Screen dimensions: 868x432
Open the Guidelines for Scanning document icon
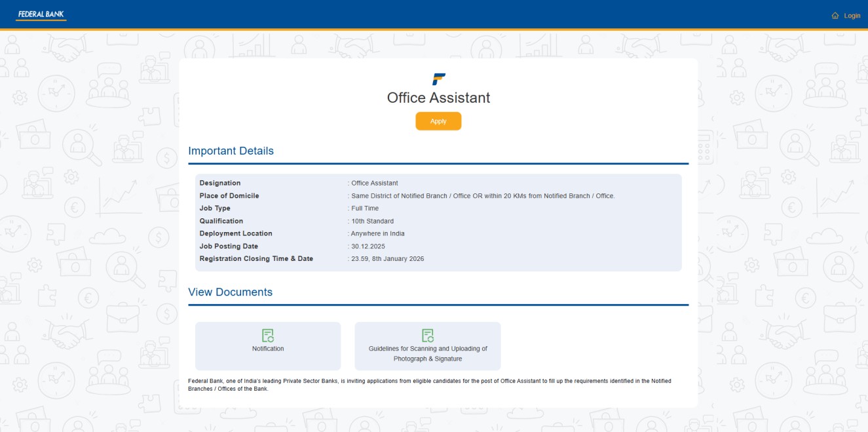point(428,336)
